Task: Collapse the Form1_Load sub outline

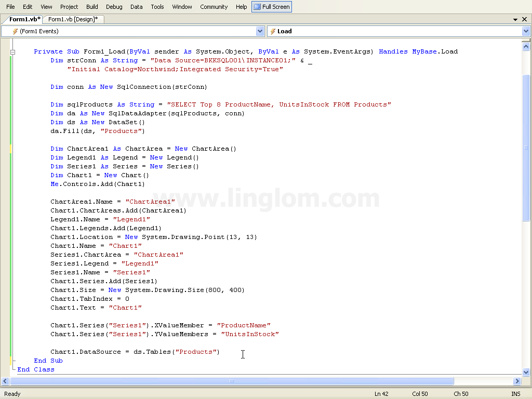Action: point(12,52)
